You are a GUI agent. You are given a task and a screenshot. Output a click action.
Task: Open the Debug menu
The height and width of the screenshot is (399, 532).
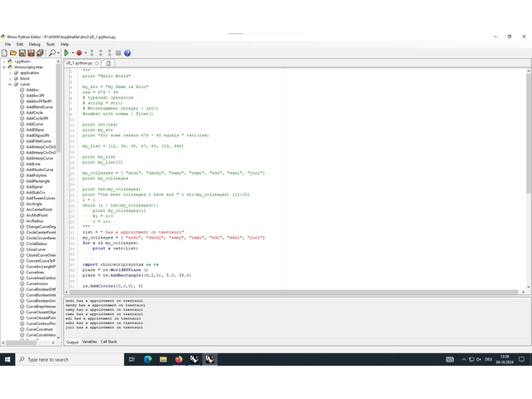pyautogui.click(x=35, y=44)
